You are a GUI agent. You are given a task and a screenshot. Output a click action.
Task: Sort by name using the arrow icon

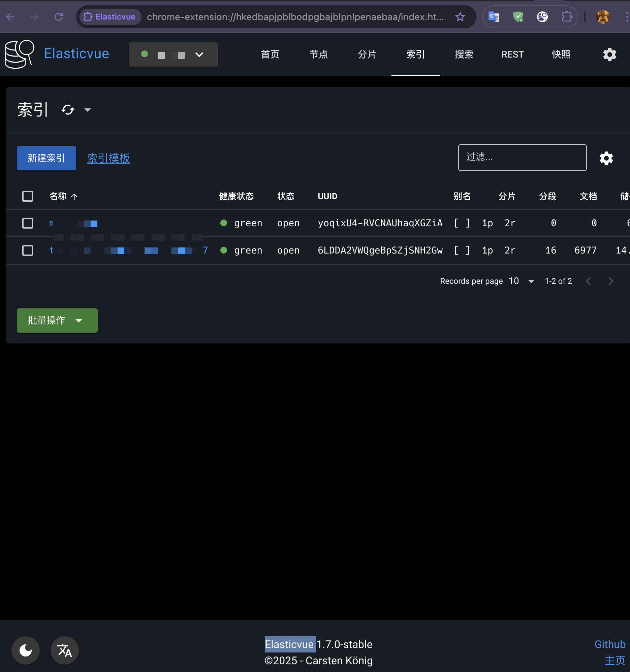(74, 196)
